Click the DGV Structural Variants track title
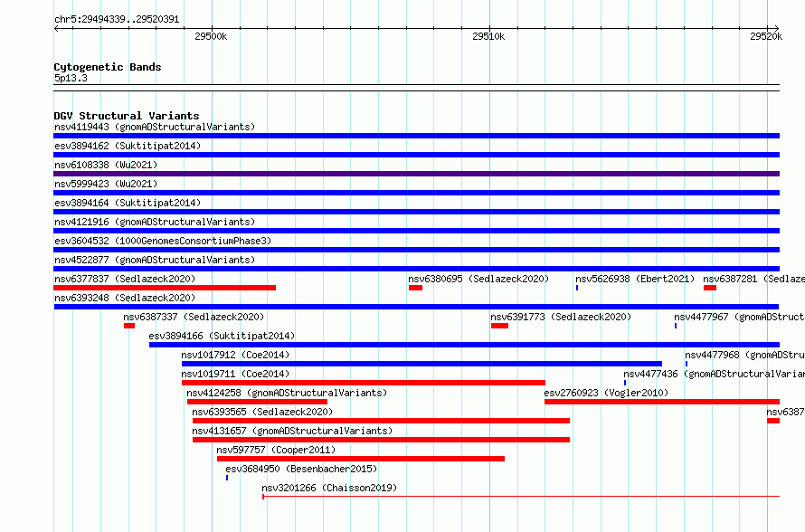The width and height of the screenshot is (805, 532). 127,116
